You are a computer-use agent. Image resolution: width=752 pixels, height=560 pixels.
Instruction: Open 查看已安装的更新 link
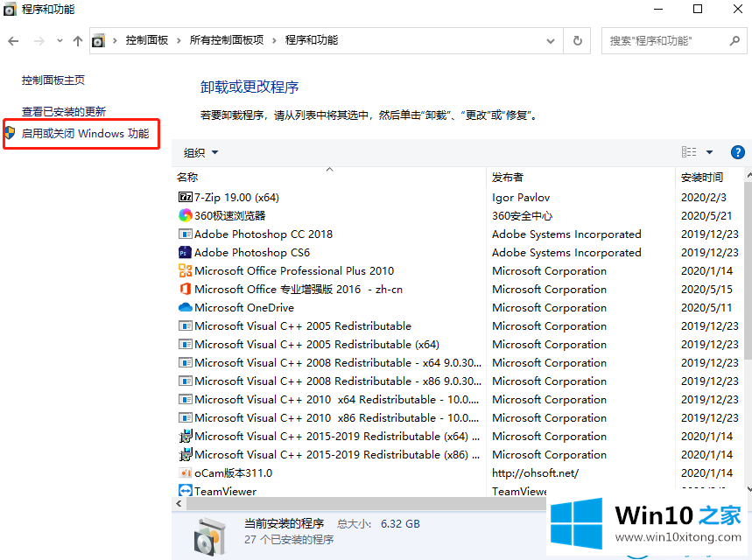click(64, 111)
